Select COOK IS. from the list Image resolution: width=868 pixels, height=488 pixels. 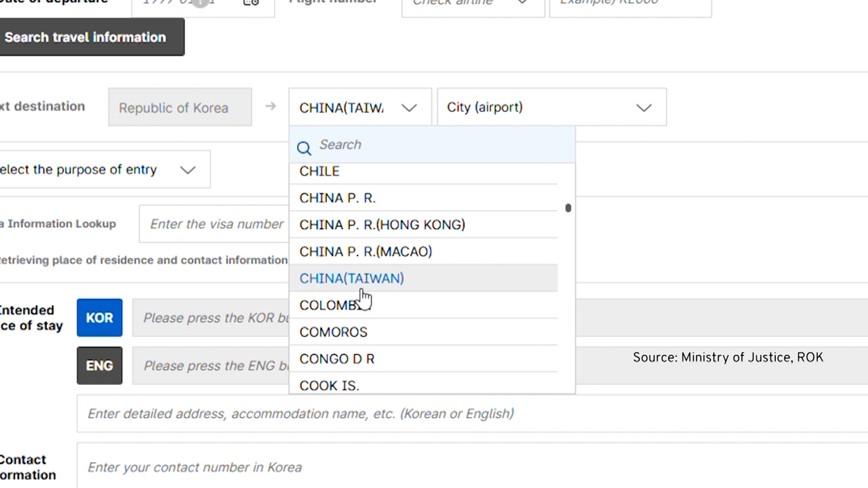coord(329,385)
